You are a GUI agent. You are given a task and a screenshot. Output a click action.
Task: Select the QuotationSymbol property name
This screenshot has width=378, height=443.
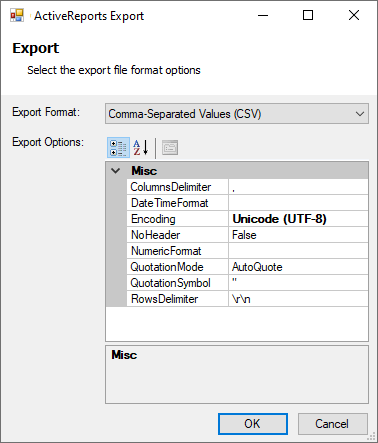pos(170,283)
